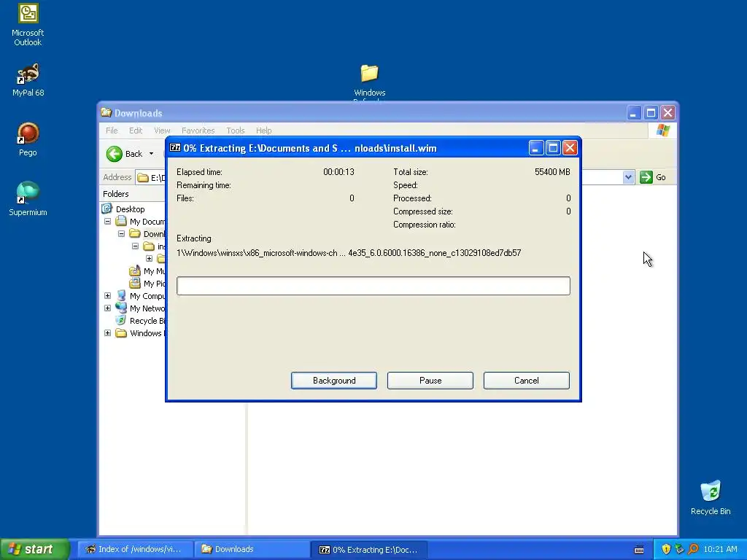Open the View menu in Downloads window
The width and height of the screenshot is (747, 560).
[x=162, y=131]
